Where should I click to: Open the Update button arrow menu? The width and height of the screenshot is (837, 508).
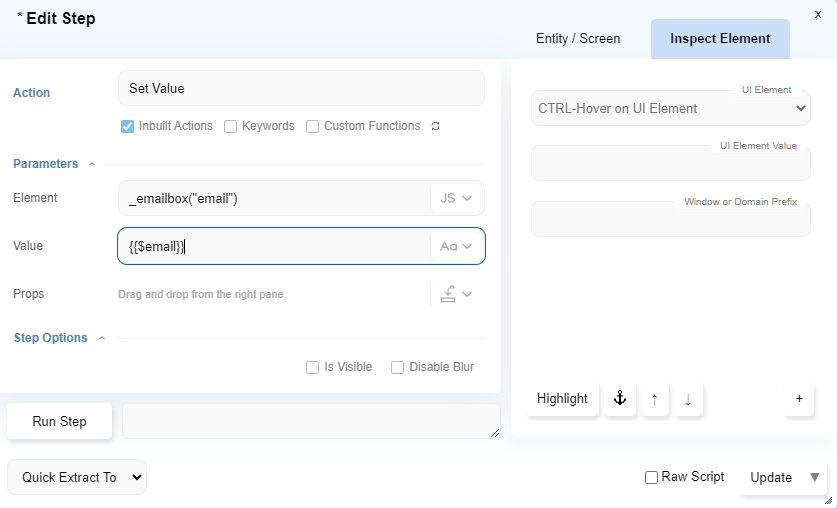[x=815, y=477]
